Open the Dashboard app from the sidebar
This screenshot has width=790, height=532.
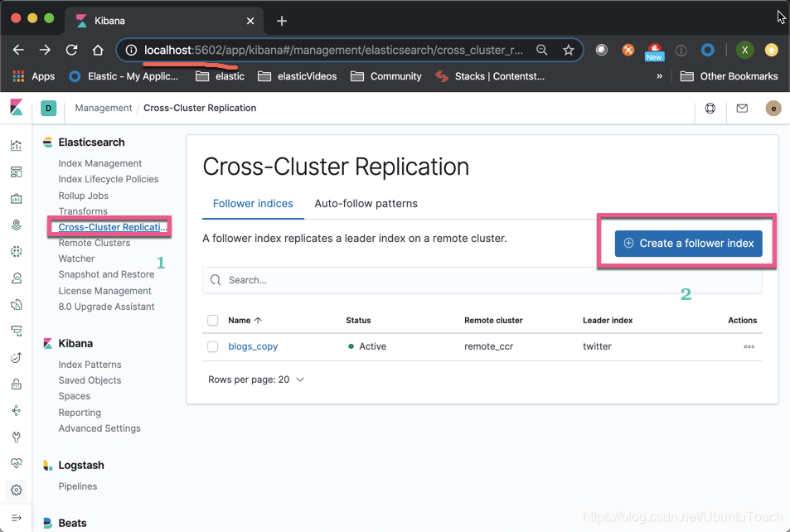15,172
